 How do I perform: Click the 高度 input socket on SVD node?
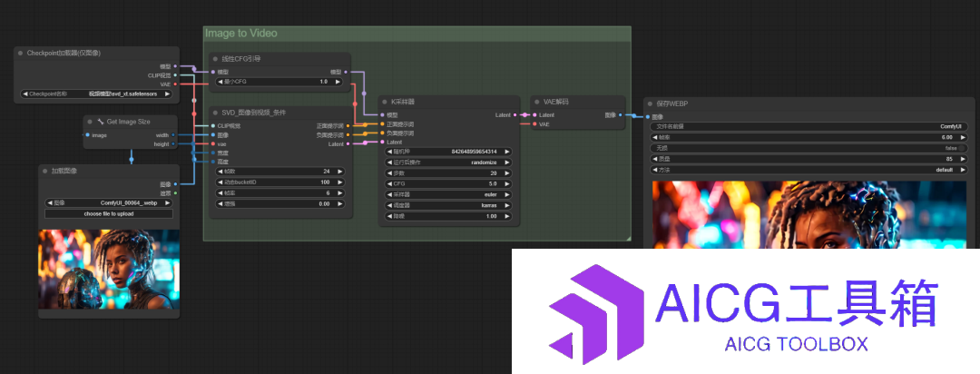coord(212,162)
